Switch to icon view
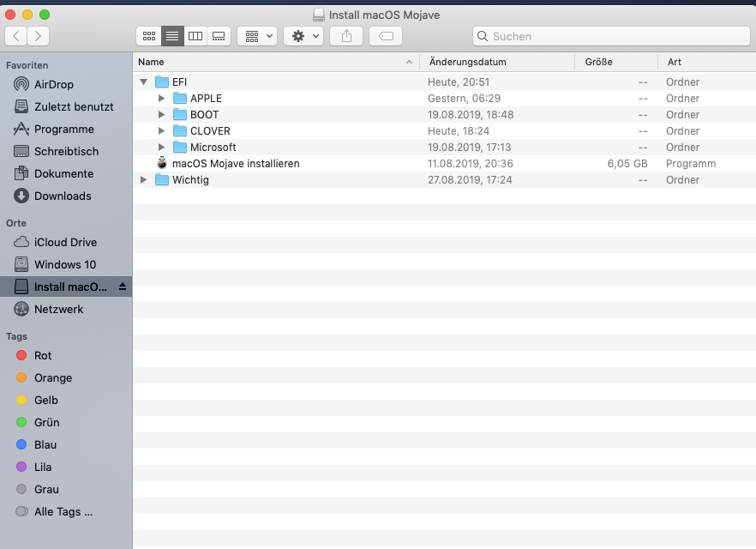 149,36
